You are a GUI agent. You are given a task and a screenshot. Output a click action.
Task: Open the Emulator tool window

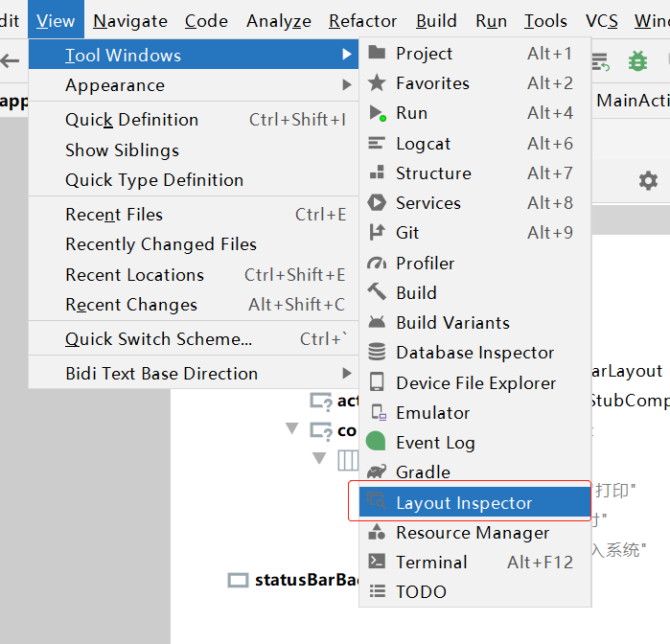pos(474,413)
